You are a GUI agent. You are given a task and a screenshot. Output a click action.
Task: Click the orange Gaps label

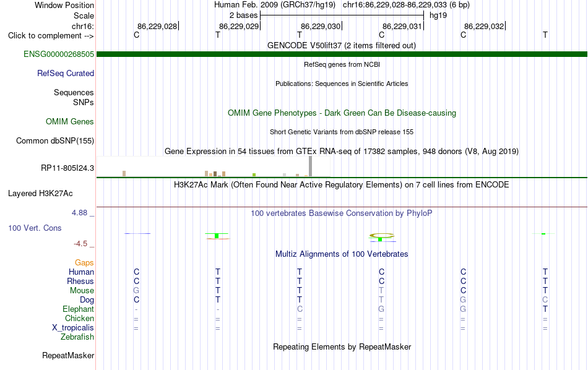(x=84, y=262)
